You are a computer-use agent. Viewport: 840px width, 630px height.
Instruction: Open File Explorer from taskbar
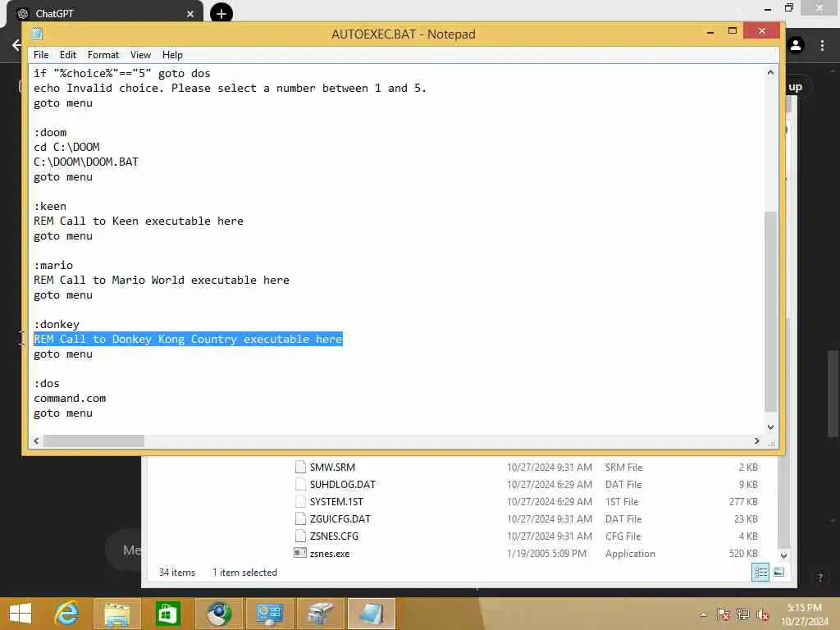click(116, 614)
